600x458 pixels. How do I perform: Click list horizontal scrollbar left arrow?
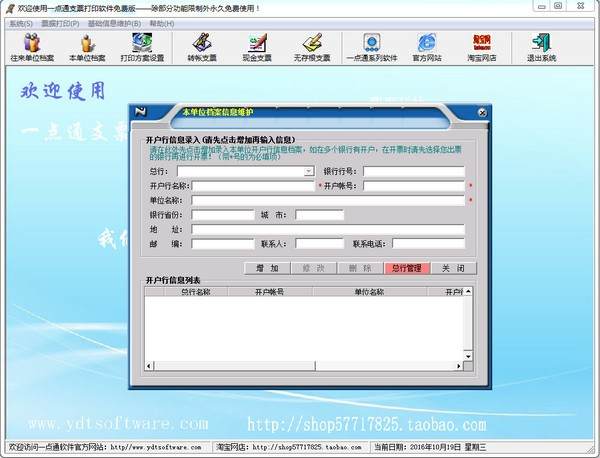click(149, 366)
